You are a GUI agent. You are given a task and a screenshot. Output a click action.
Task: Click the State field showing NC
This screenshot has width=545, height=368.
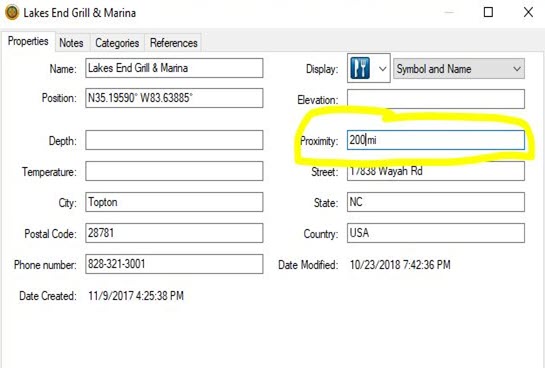pos(436,202)
